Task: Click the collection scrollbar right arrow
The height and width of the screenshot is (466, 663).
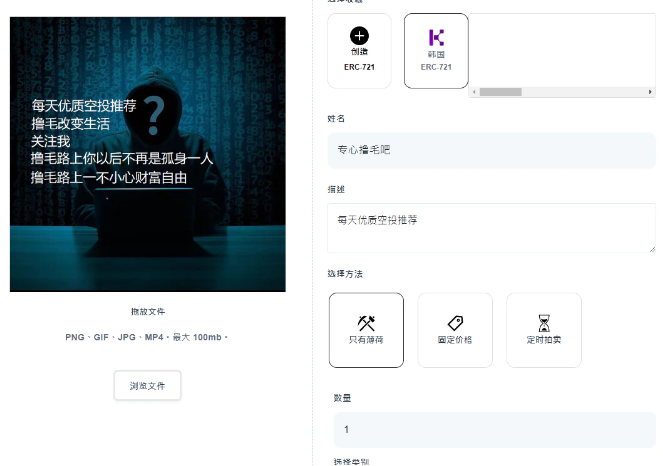Action: (650, 92)
